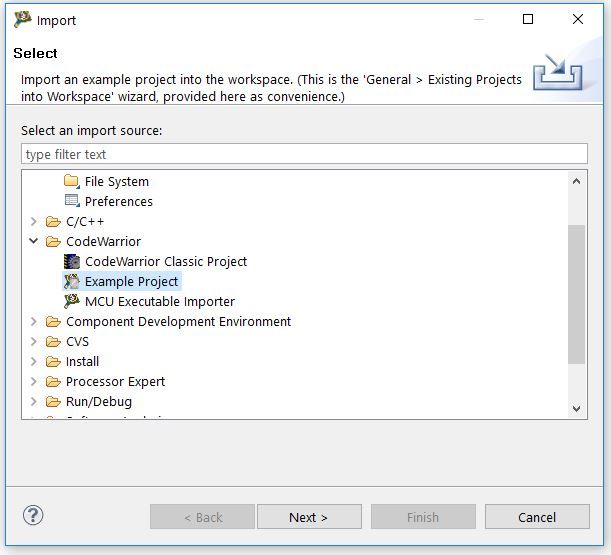Choose MCU Executable Importer entry
Screen dimensions: 611x555
[x=160, y=302]
